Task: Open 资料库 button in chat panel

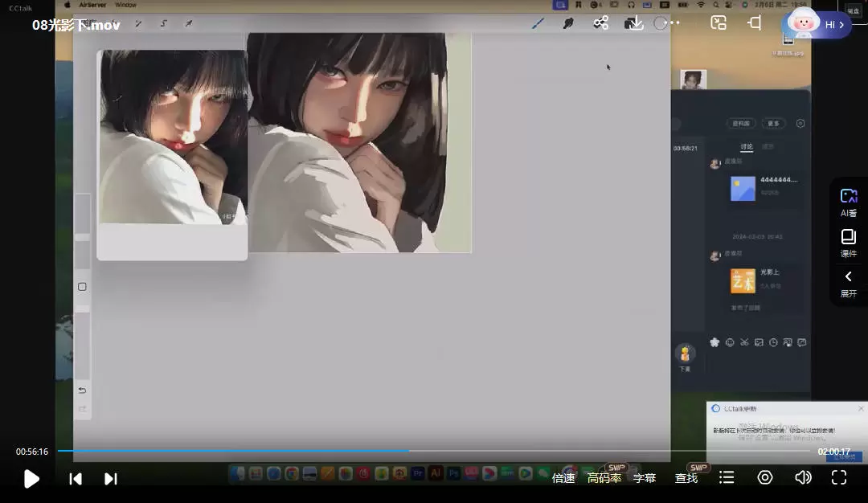Action: 741,124
